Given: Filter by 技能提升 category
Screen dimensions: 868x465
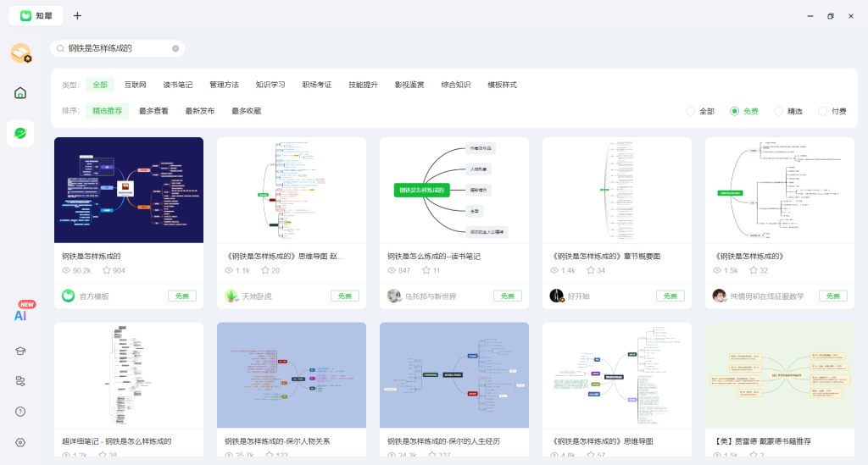Looking at the screenshot, I should coord(363,85).
